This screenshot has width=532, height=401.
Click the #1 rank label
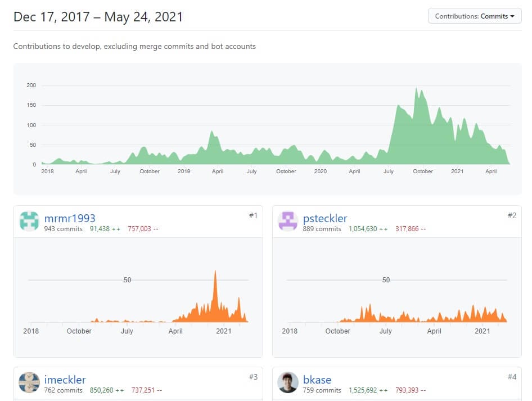point(253,215)
